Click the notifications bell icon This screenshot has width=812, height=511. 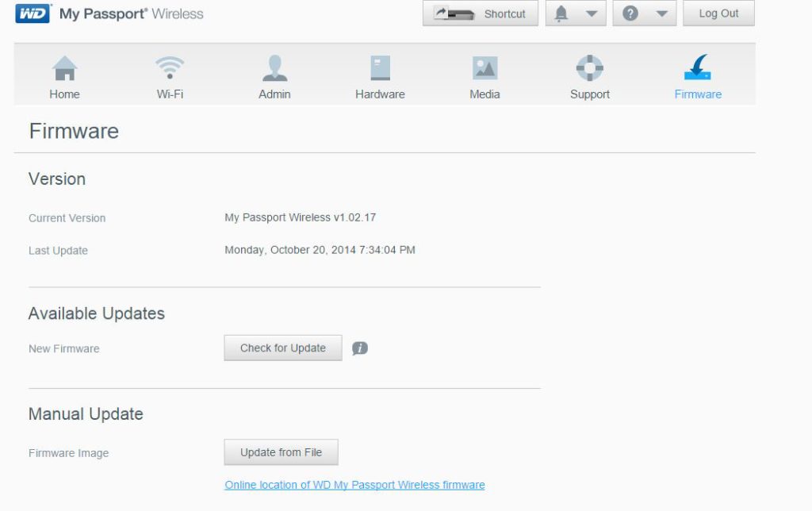click(x=561, y=13)
